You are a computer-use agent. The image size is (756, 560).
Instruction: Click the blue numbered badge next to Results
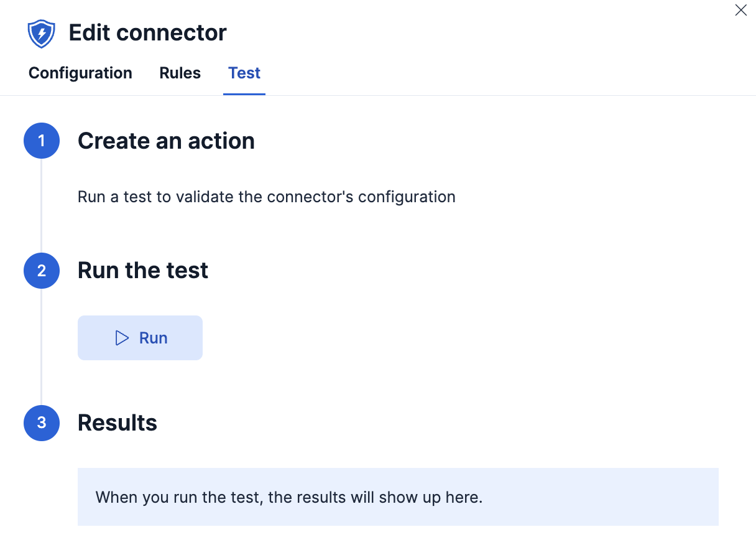coord(41,423)
